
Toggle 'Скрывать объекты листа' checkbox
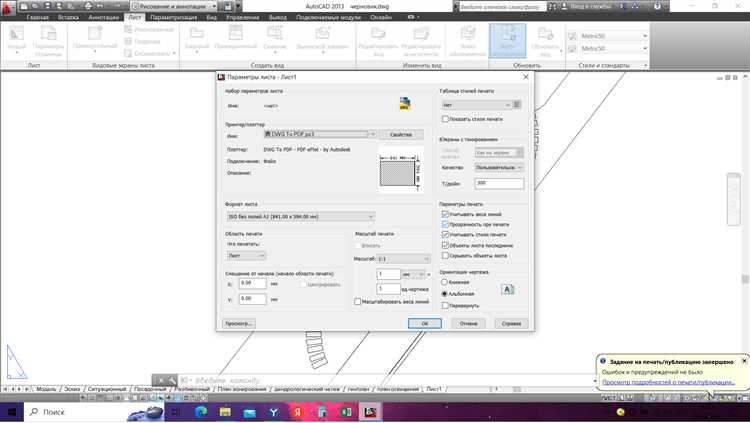click(445, 256)
